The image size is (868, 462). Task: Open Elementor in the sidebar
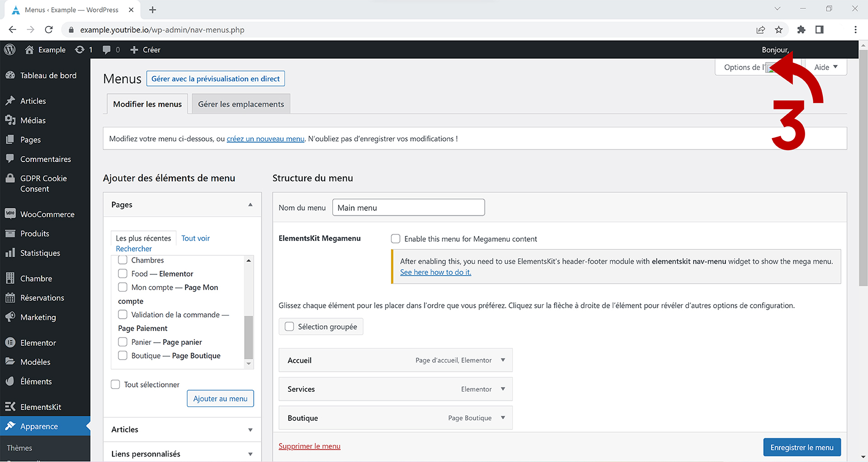point(38,343)
